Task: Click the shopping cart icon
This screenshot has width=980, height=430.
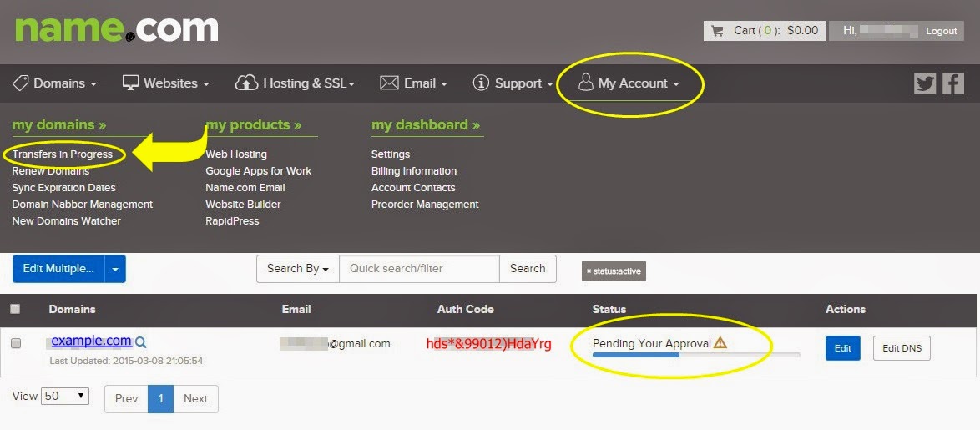Action: point(718,31)
